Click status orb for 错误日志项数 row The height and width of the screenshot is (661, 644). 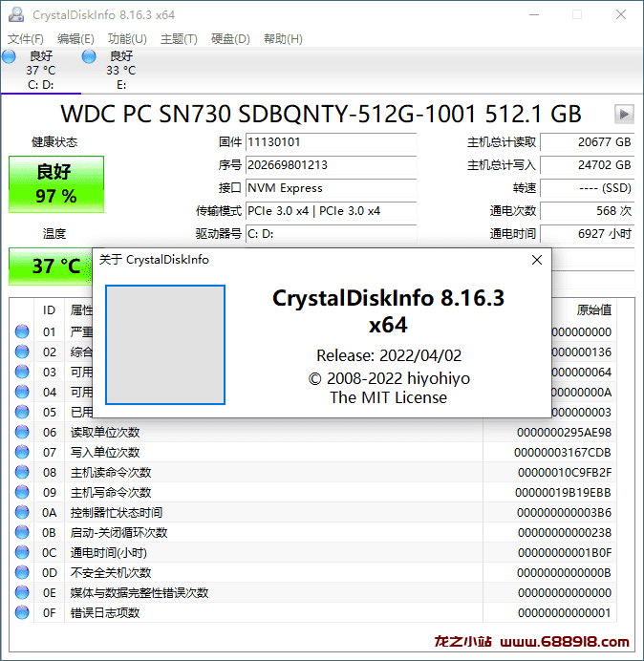pyautogui.click(x=22, y=613)
